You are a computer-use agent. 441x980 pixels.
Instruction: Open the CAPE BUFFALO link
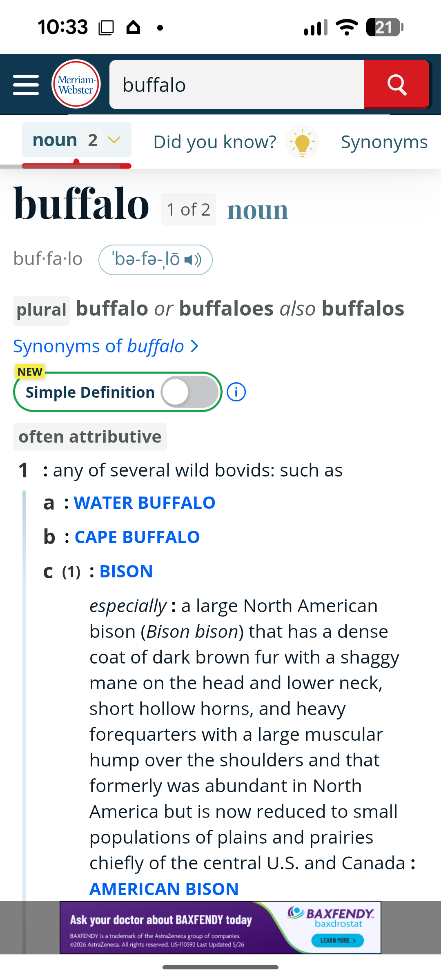[137, 537]
